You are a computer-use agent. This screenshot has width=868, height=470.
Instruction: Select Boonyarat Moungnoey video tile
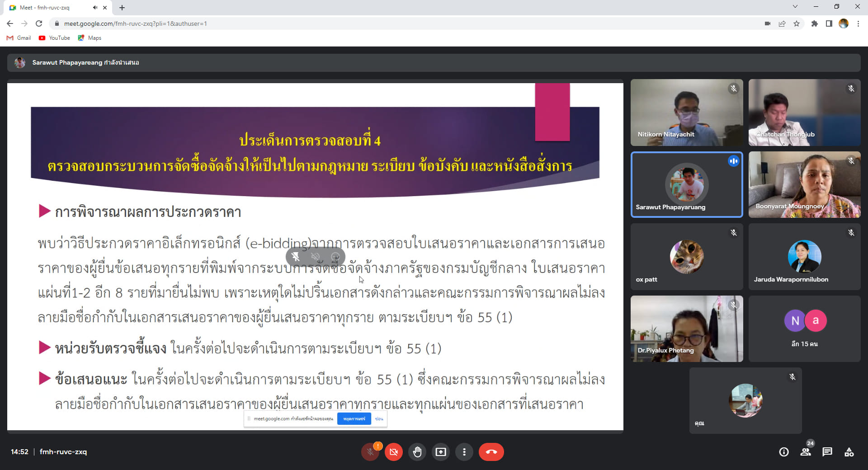coord(804,184)
